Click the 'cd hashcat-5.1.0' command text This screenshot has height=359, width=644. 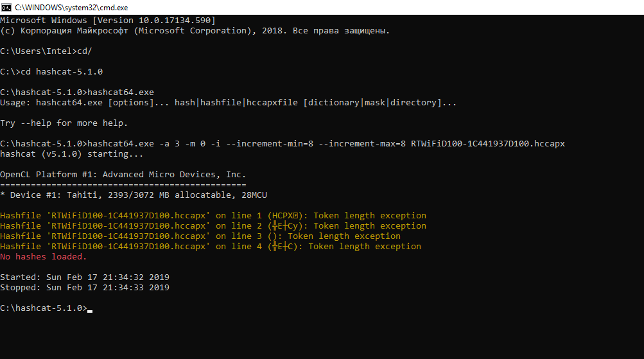62,72
